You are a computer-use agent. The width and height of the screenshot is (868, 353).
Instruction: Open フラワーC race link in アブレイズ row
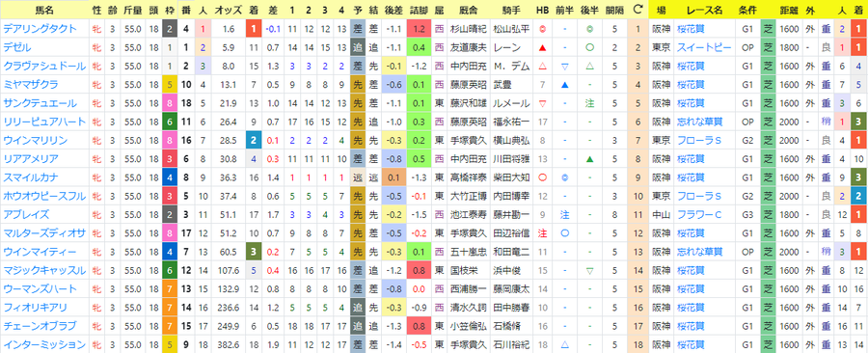pyautogui.click(x=698, y=215)
